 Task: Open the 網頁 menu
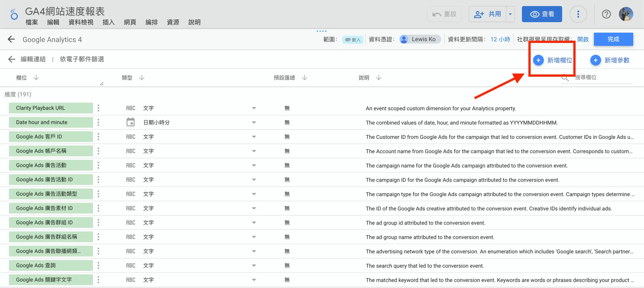[130, 22]
